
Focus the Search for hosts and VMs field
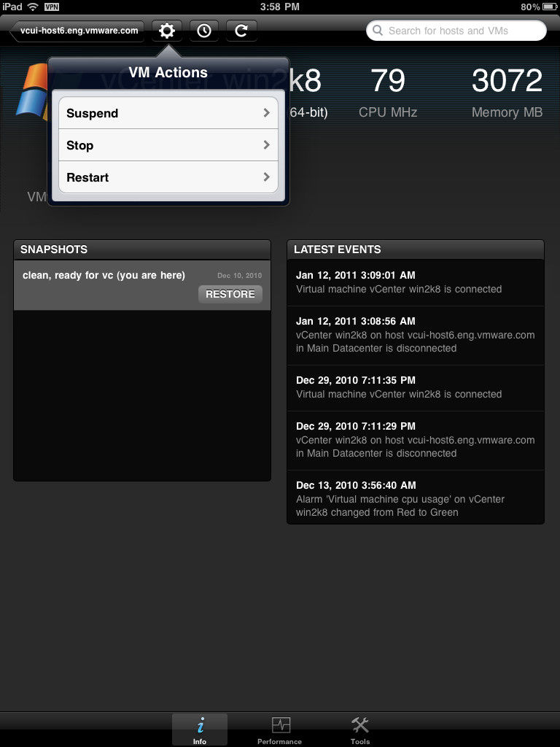point(456,31)
